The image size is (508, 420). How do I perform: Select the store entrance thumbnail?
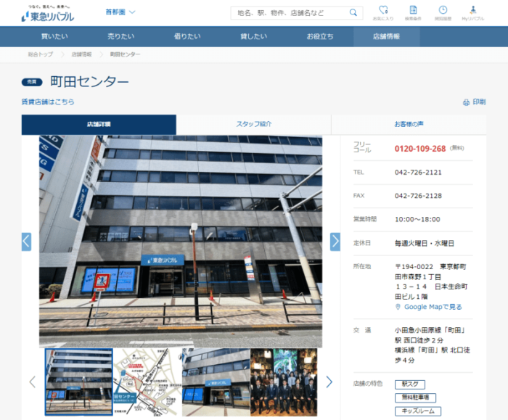(216, 382)
